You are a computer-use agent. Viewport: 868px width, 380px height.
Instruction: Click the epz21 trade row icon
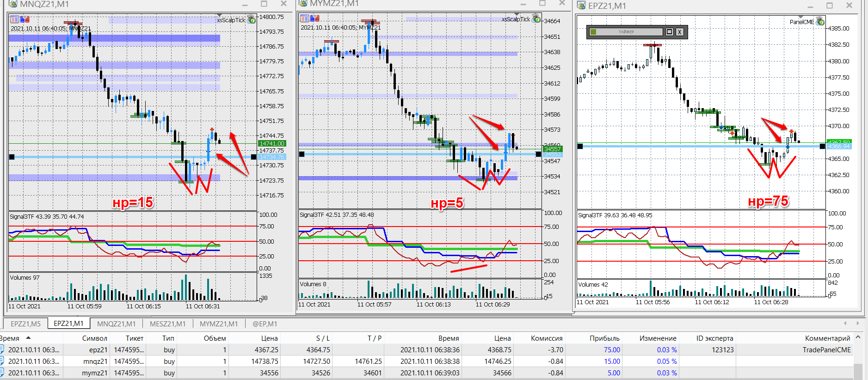click(x=2, y=349)
